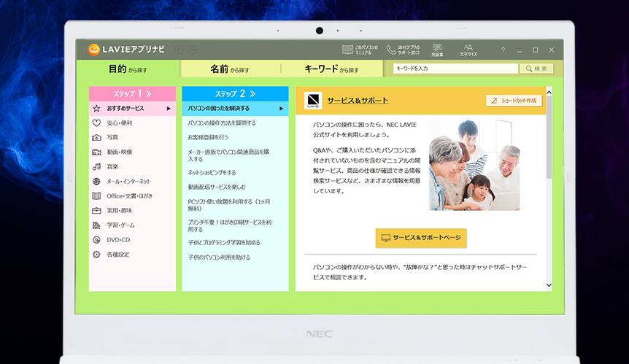629x364 pixels.
Task: Select プリンタ不要！はがき印刷サービスを利用する
Action: (229, 225)
